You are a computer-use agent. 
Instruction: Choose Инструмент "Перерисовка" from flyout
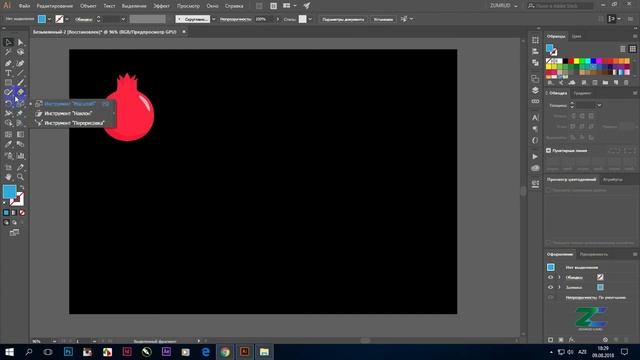tap(74, 123)
